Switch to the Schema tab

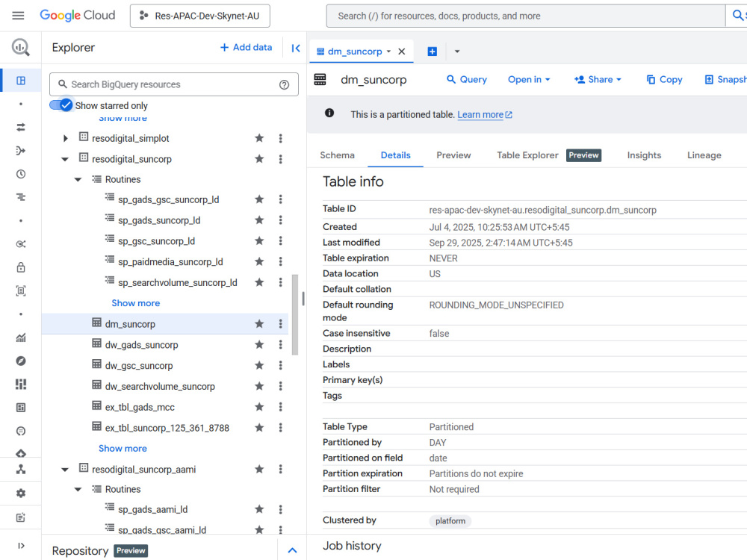pos(338,155)
